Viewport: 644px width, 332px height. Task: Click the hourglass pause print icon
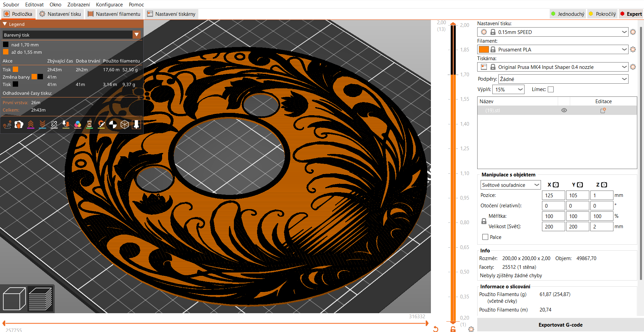point(89,125)
